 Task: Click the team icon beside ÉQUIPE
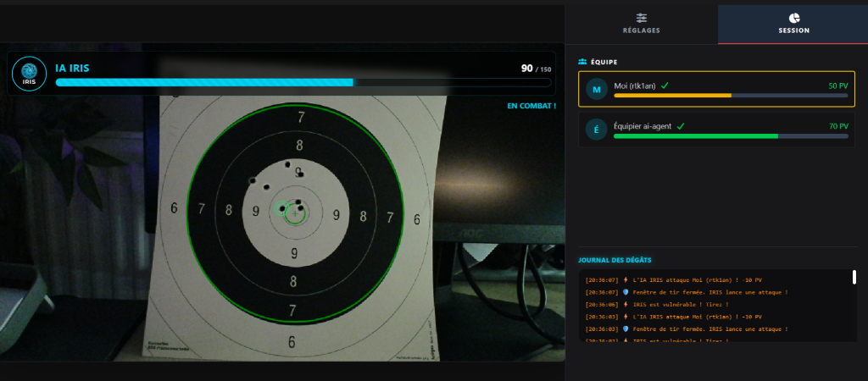(x=582, y=62)
